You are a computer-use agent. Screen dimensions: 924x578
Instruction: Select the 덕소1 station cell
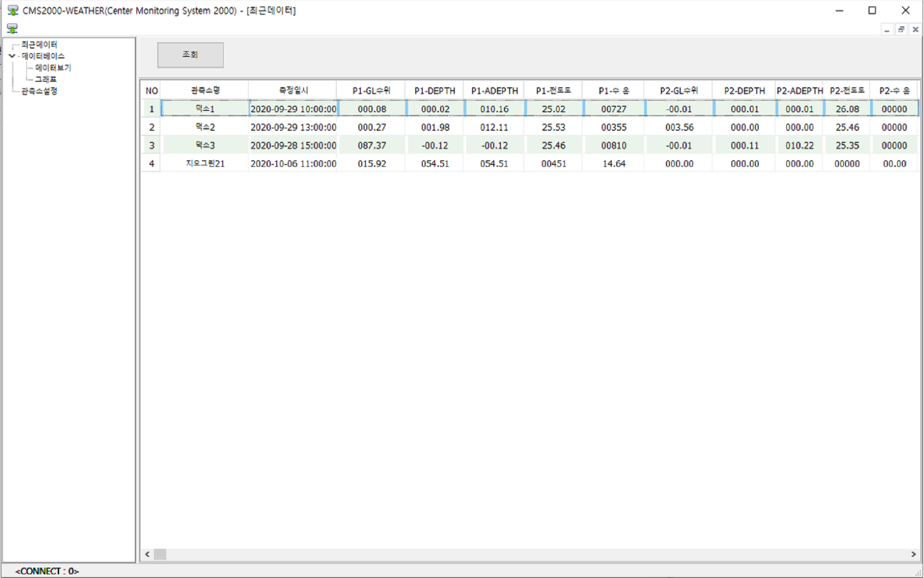(x=205, y=109)
